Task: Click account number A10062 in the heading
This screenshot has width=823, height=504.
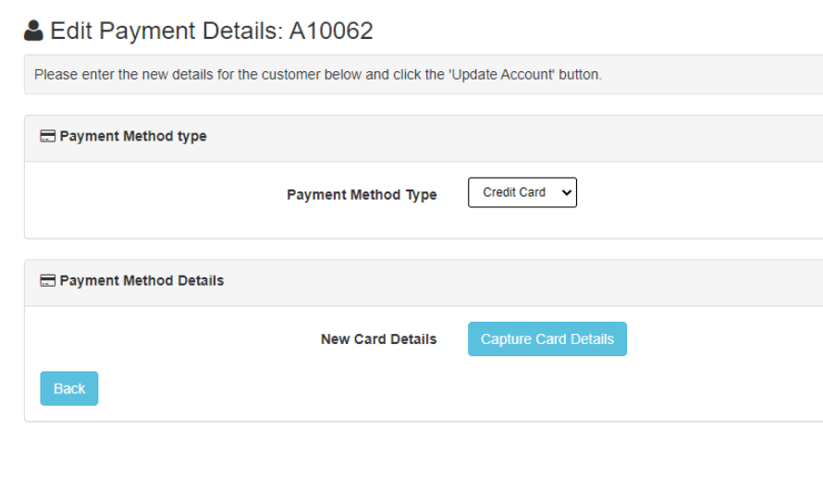Action: 331,31
